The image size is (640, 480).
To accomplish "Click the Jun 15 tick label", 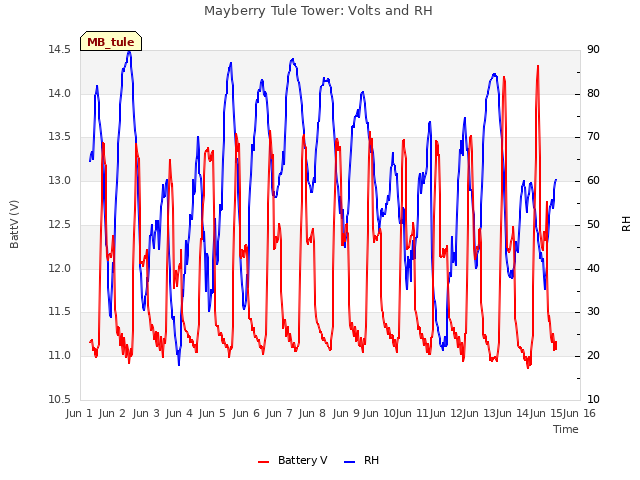I will pos(546,413).
